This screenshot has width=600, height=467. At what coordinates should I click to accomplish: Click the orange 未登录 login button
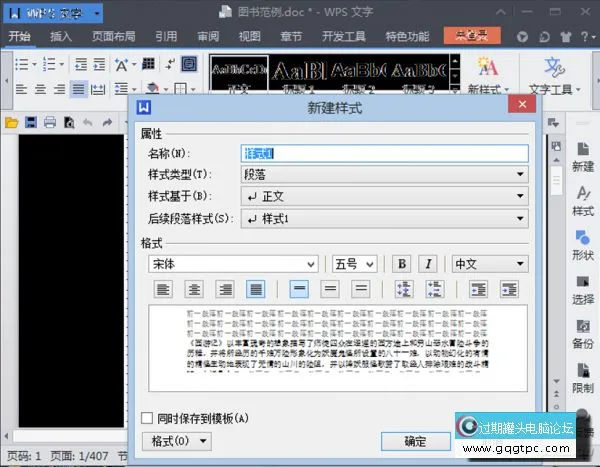(x=472, y=36)
